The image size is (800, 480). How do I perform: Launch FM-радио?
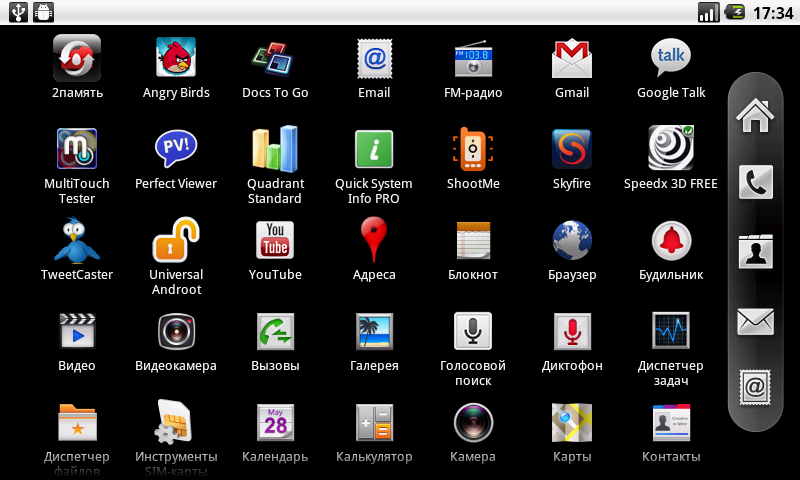pyautogui.click(x=473, y=58)
